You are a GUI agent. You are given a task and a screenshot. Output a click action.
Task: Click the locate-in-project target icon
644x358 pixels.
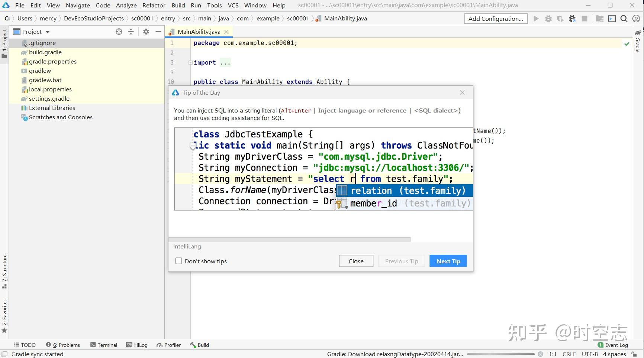[x=119, y=32]
